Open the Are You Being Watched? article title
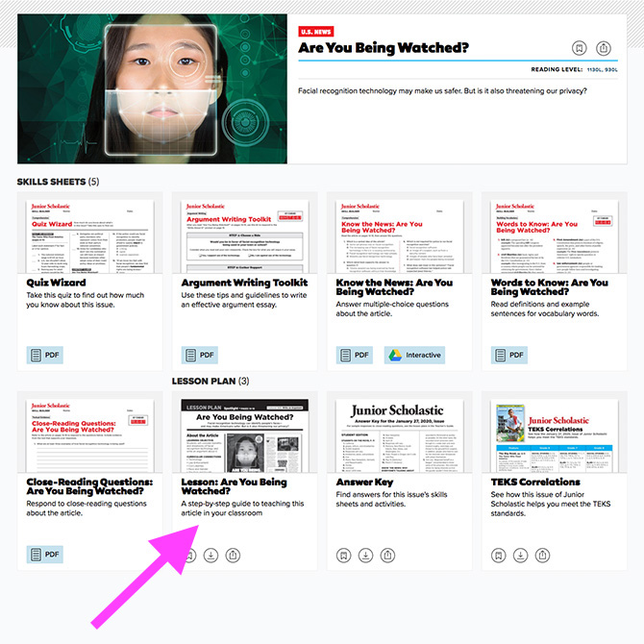 click(384, 48)
